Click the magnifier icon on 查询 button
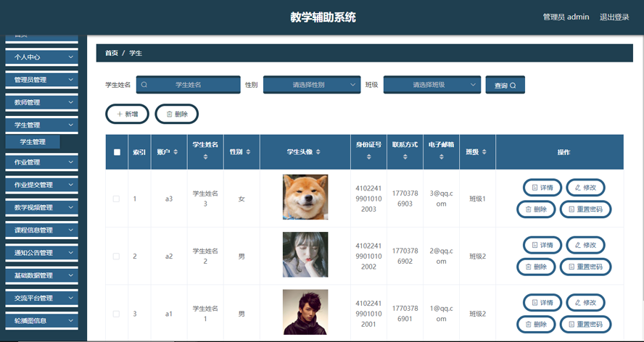The height and width of the screenshot is (342, 644). [513, 85]
